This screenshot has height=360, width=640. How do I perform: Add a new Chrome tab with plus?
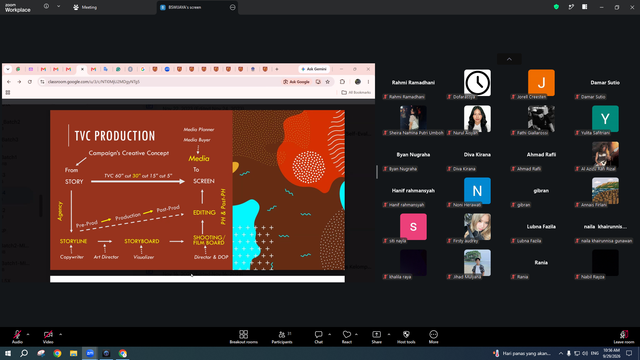tap(277, 69)
